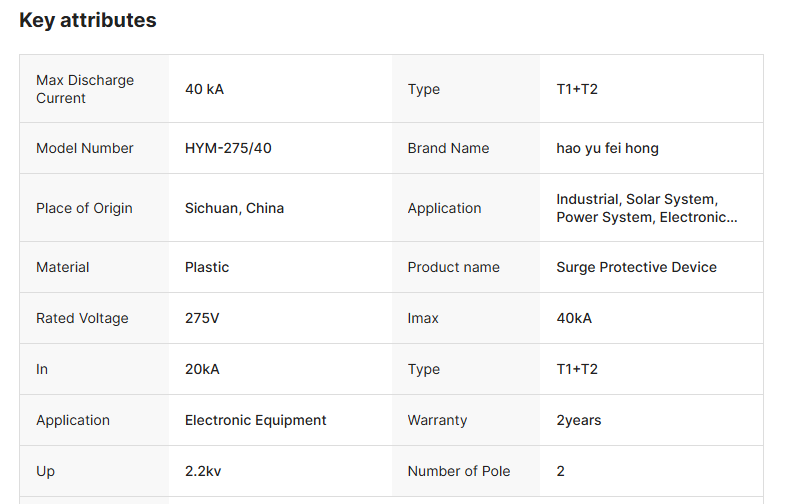Select the Brand Name label
Image resolution: width=795 pixels, height=504 pixels.
[448, 148]
